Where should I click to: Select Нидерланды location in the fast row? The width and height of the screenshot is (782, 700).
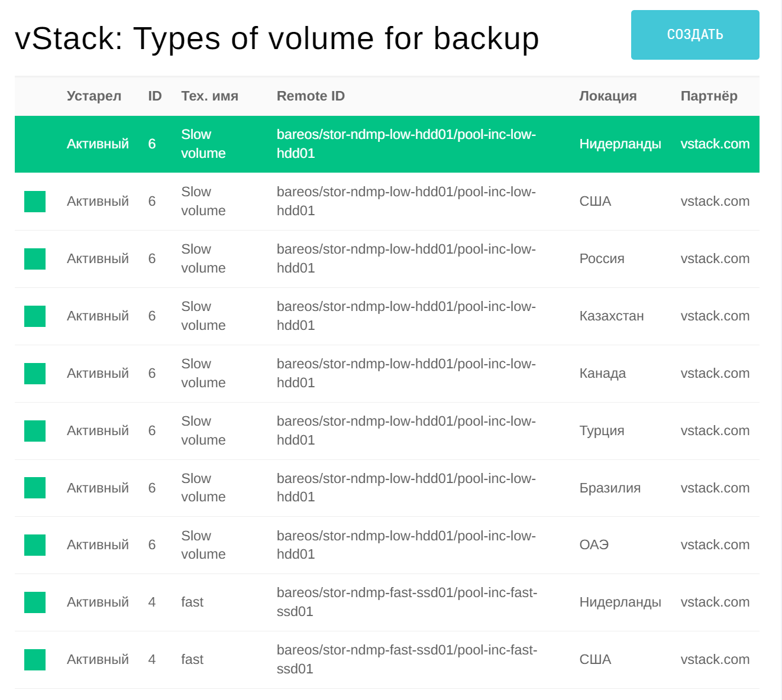tap(620, 602)
